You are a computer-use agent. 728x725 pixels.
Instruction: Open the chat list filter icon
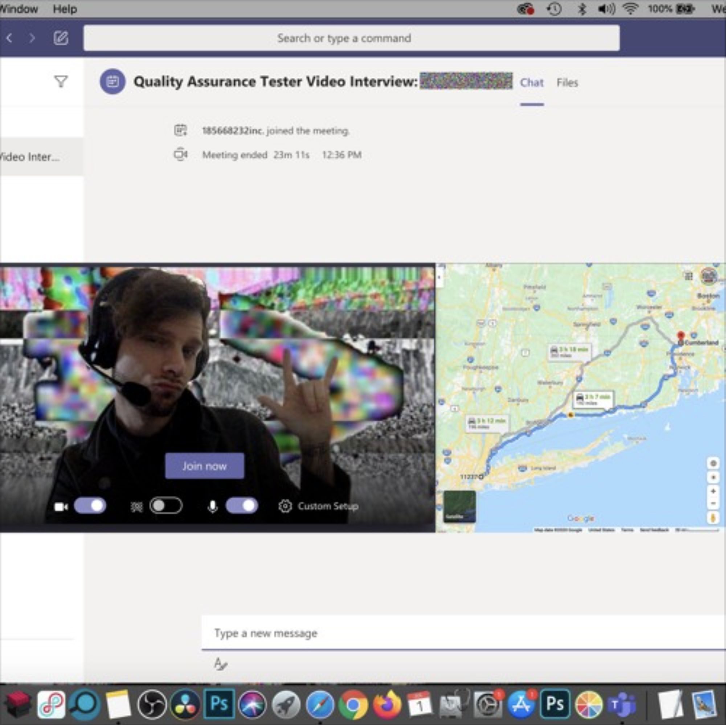(61, 81)
